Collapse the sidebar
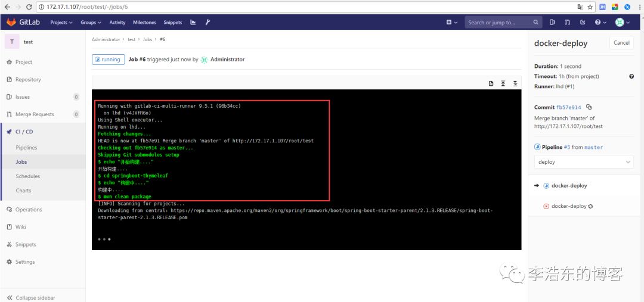 pyautogui.click(x=31, y=297)
